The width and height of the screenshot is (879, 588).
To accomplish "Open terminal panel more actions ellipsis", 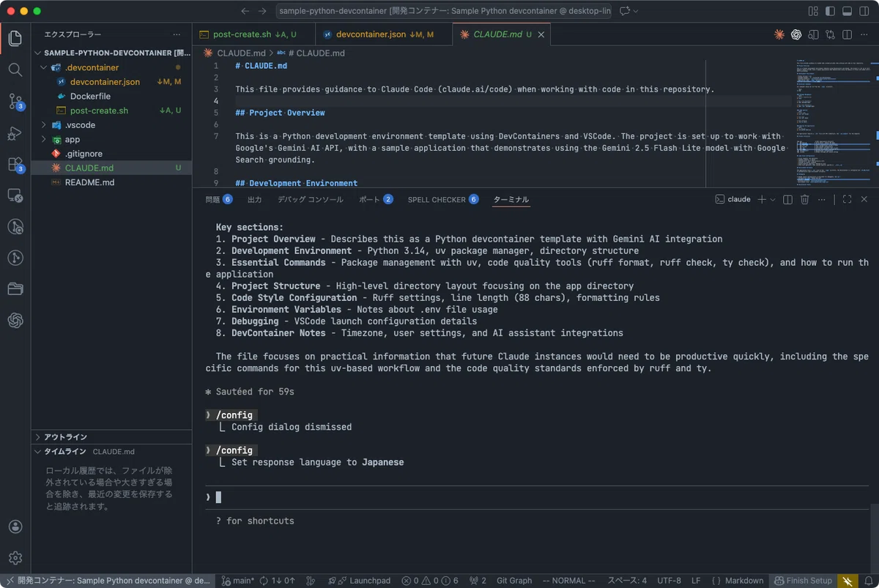I will coord(822,199).
